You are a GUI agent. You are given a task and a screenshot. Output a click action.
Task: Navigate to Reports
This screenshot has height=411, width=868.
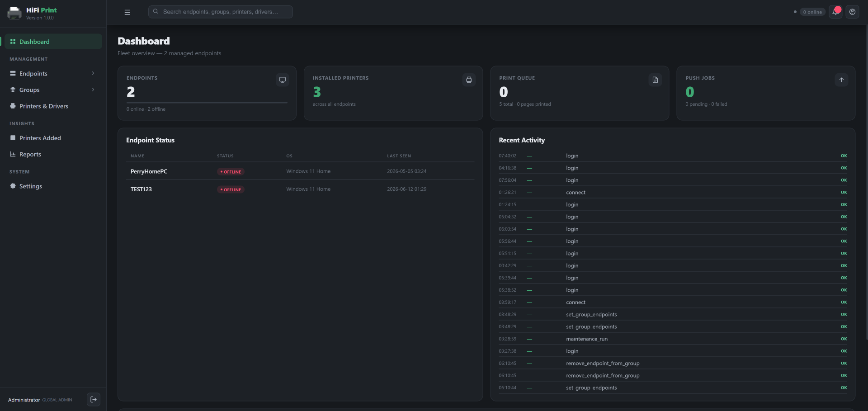[52, 154]
